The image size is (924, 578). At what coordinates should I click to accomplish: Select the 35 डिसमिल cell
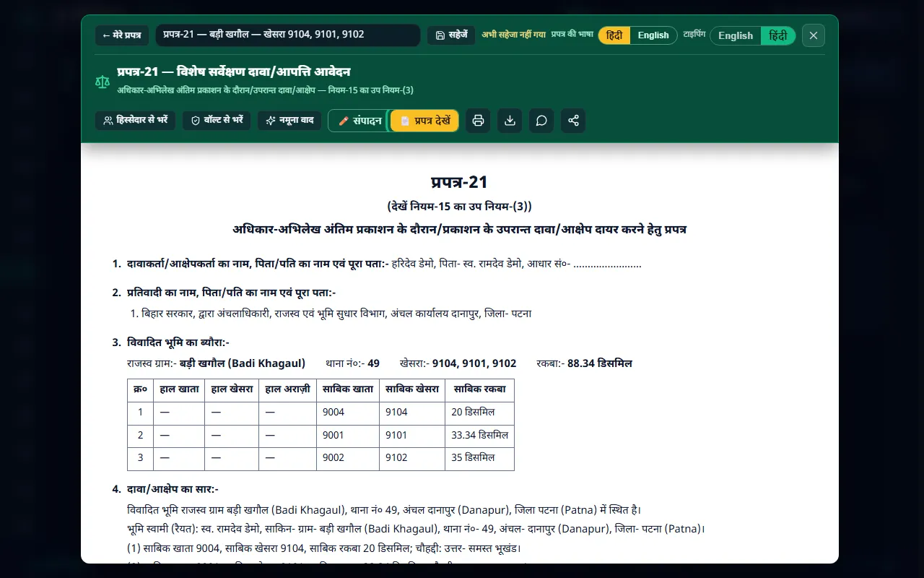pos(479,459)
